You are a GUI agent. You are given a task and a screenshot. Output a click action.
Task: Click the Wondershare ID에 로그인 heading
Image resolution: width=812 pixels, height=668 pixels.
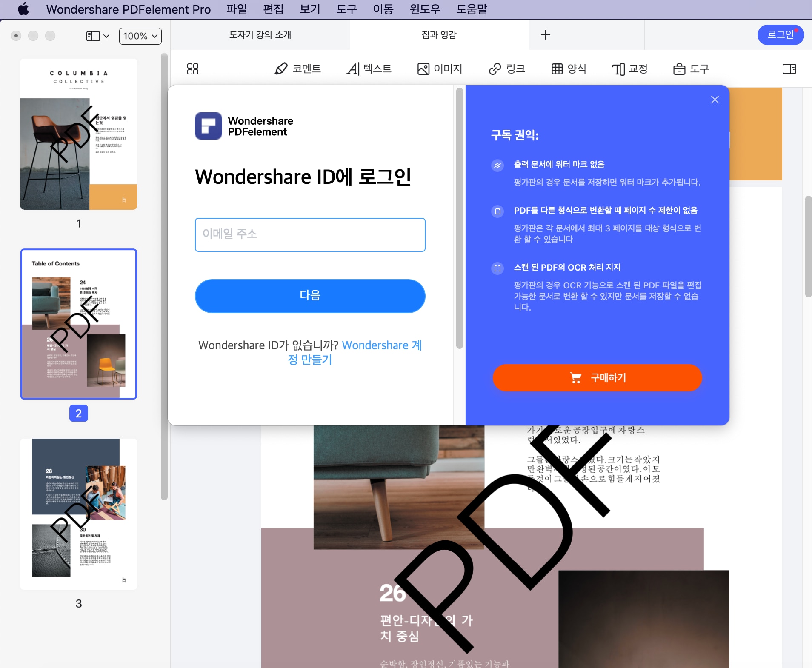coord(303,177)
